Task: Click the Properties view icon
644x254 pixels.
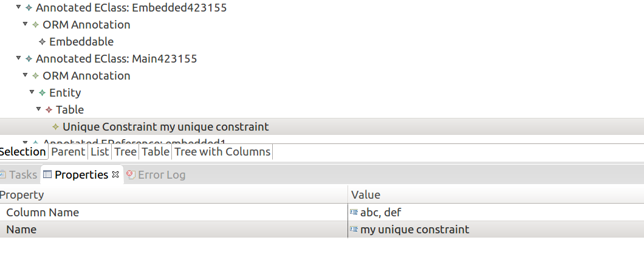Action: point(47,174)
